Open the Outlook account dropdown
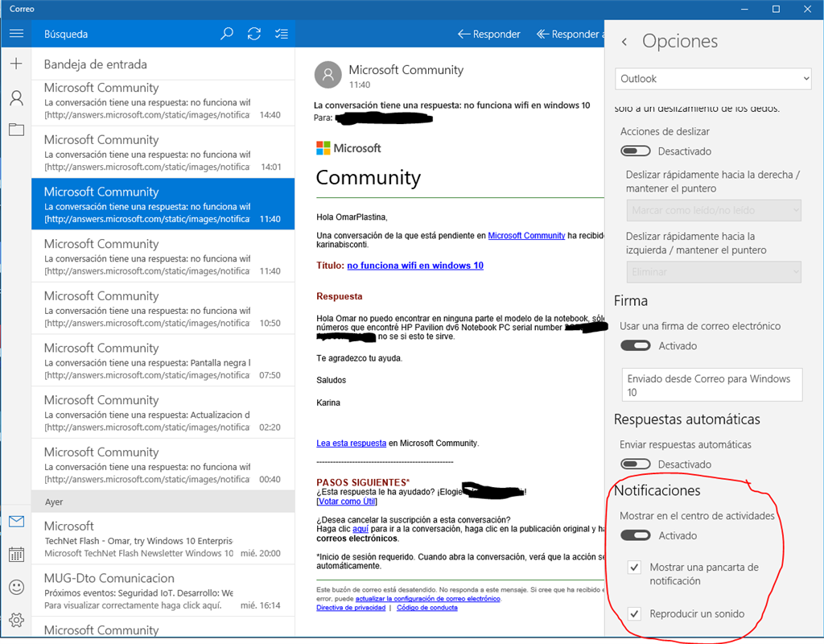The image size is (824, 644). [x=713, y=79]
